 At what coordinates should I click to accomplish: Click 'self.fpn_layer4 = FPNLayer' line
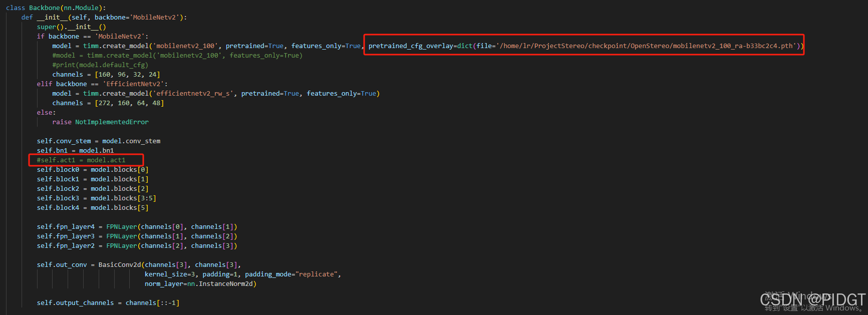pos(137,226)
